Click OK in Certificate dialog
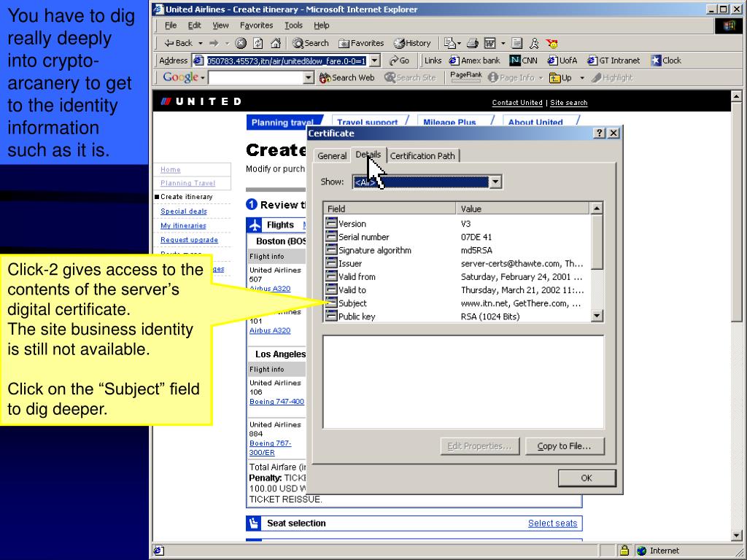 [587, 478]
